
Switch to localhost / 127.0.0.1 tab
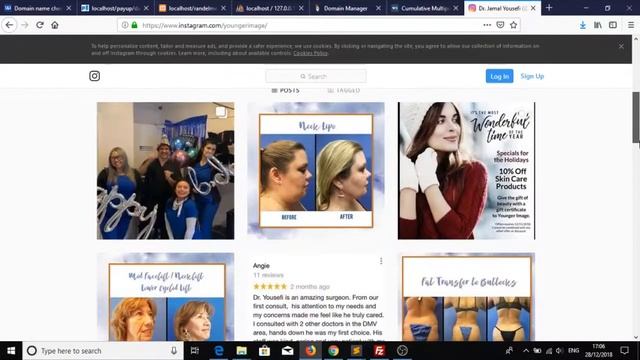point(270,8)
